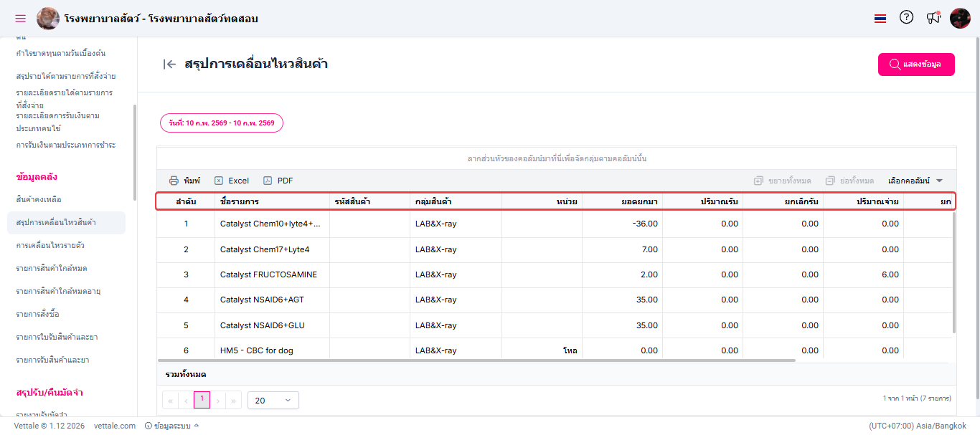Viewport: 980px width, 435px height.
Task: Sort by ยอดยกมา column header
Action: tap(622, 202)
